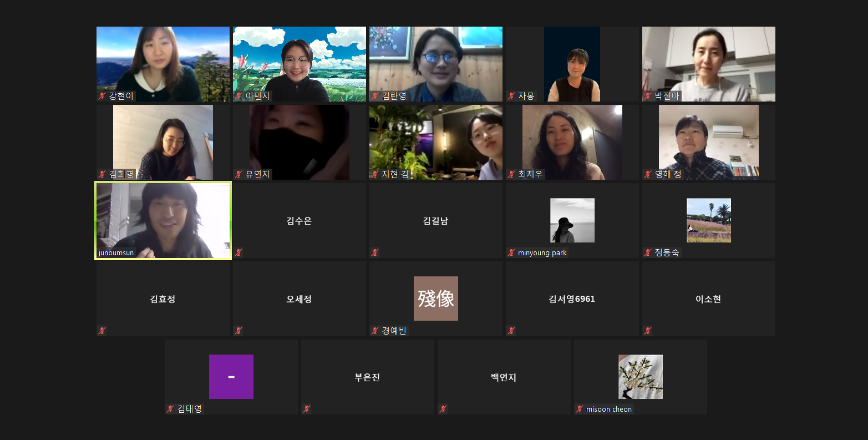
Task: Select the misoon cheon name label
Action: (609, 409)
